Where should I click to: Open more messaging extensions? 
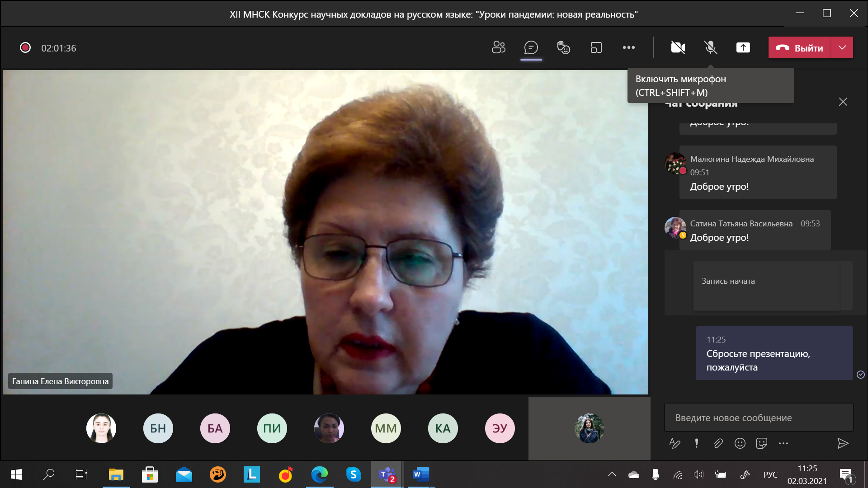click(783, 443)
